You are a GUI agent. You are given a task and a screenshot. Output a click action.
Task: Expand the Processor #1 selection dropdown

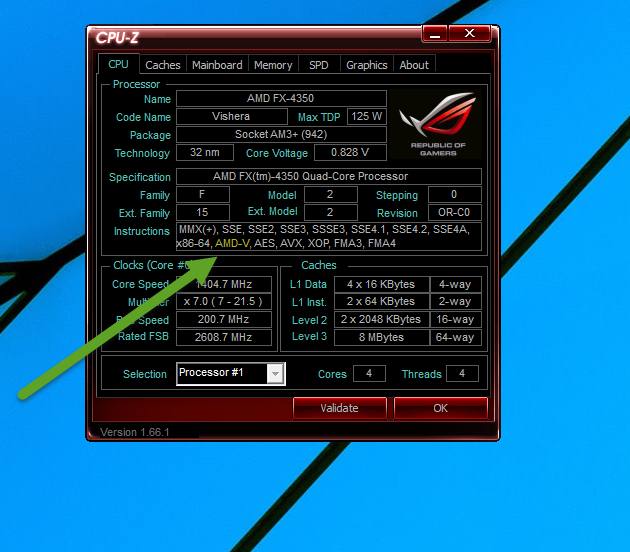point(275,374)
